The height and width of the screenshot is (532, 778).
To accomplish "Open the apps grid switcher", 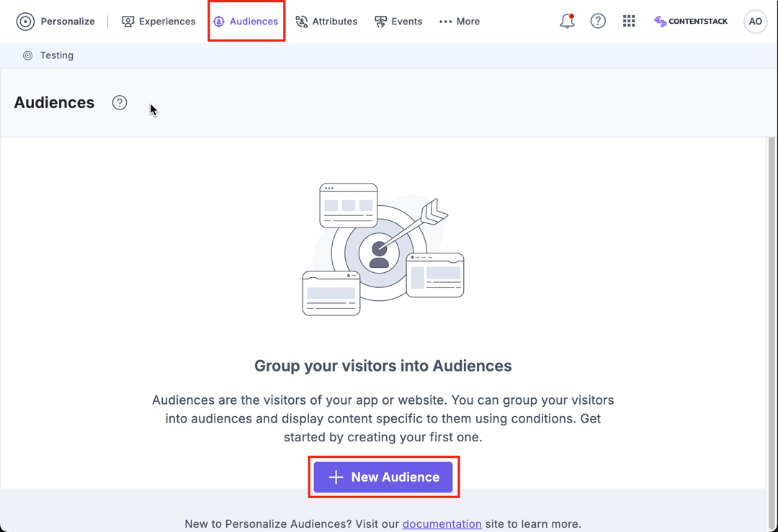I will [629, 21].
